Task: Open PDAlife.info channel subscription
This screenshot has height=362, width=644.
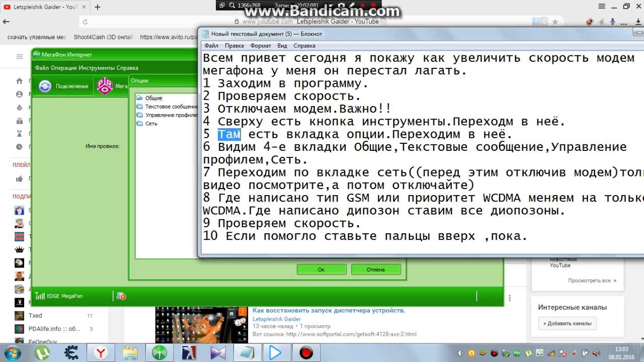Action: (x=54, y=329)
